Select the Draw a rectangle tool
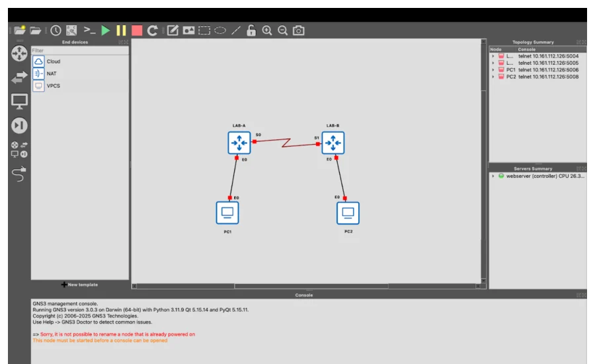This screenshot has height=364, width=595. pos(204,30)
